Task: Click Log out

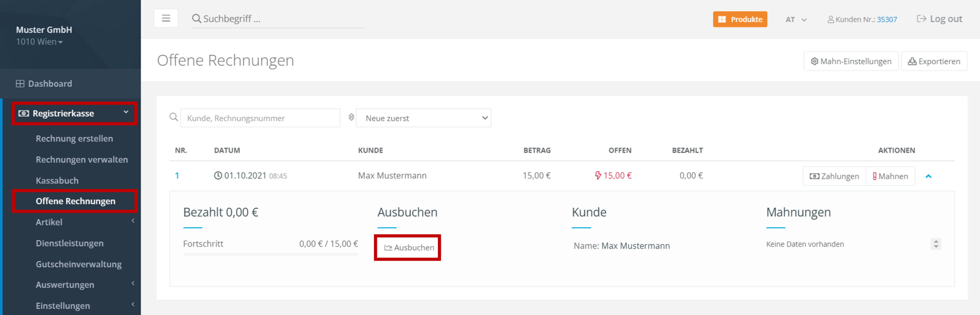Action: pos(939,19)
